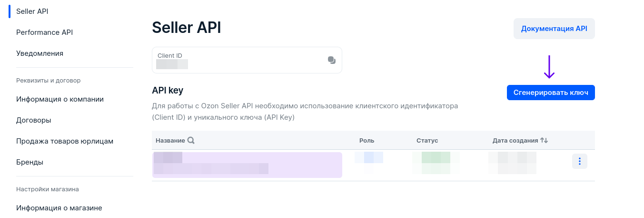Click the blurred status badge in the key row
Viewport: 644px width, 218px height.
pyautogui.click(x=436, y=162)
